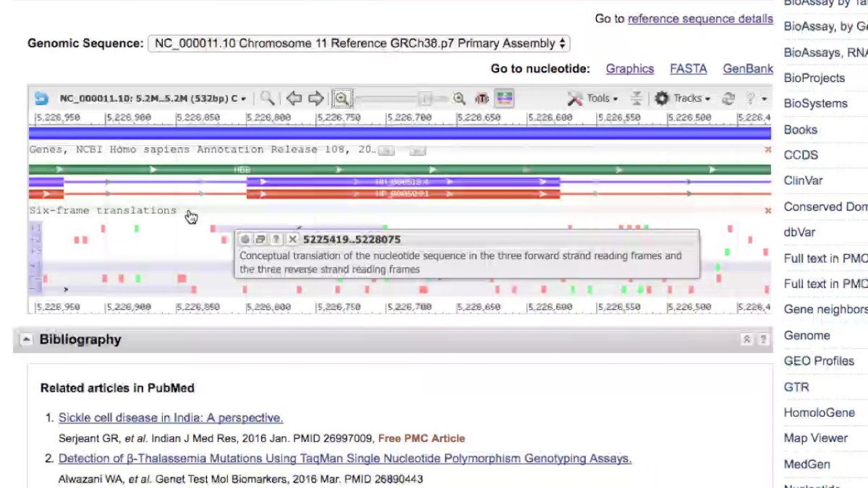Screen dimensions: 868x488
Task: Open the Free PMC Article link
Action: point(421,439)
